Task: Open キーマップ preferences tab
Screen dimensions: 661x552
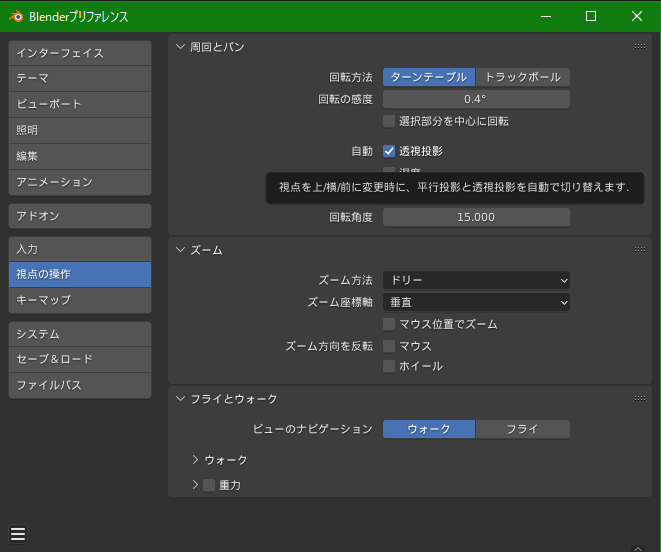Action: coord(80,300)
